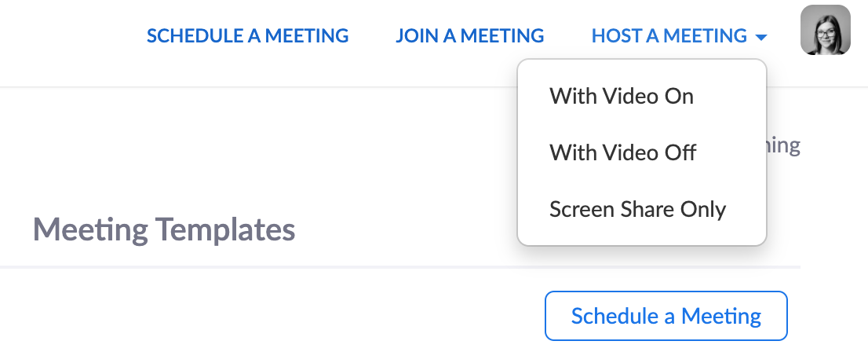The width and height of the screenshot is (868, 363).
Task: Toggle the Host a Meeting dropdown arrow
Action: 760,37
